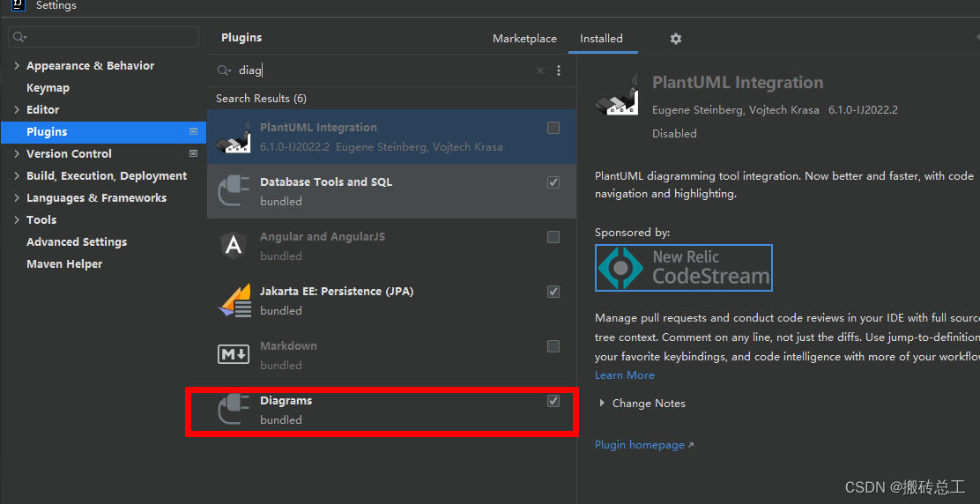The height and width of the screenshot is (504, 980).
Task: Expand Languages & Frameworks node
Action: [x=16, y=198]
